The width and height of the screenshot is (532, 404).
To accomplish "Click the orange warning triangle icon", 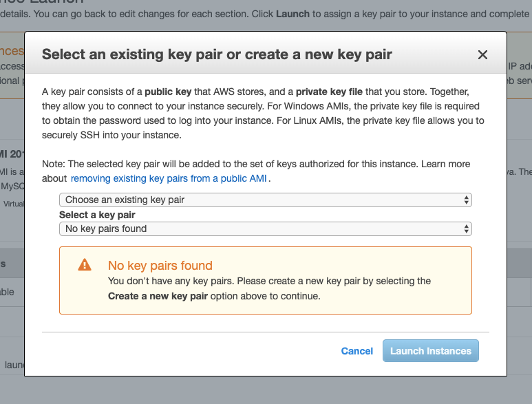I will coord(84,265).
